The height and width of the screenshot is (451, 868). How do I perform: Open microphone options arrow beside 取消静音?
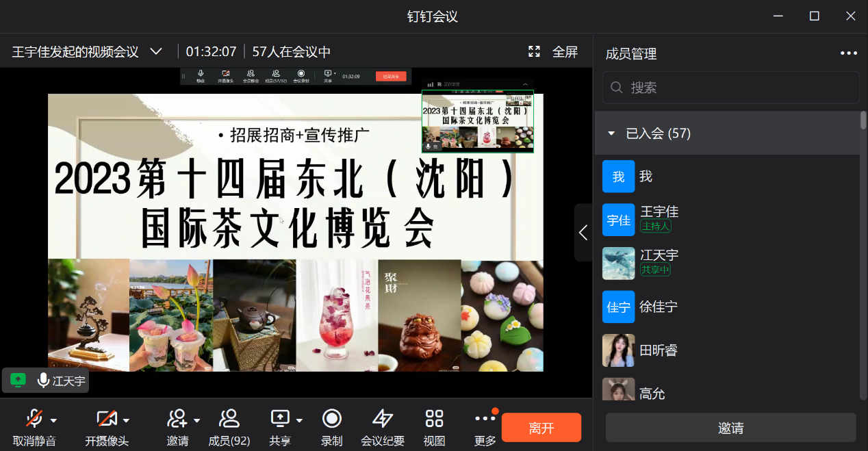[x=53, y=420]
